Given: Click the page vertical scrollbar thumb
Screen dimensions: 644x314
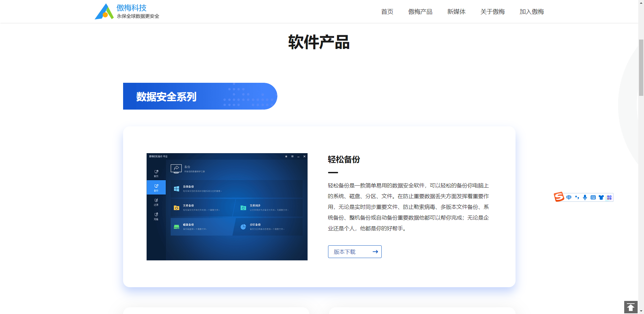Looking at the screenshot, I should (641, 68).
